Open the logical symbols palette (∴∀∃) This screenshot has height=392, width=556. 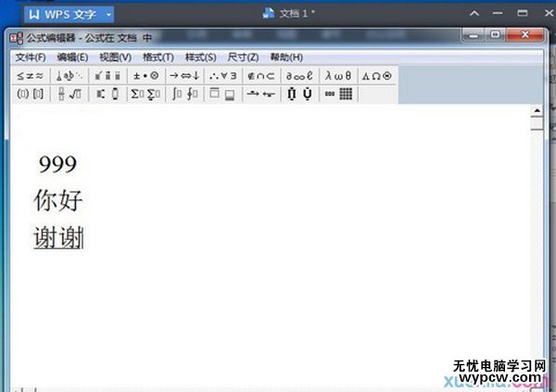[222, 76]
